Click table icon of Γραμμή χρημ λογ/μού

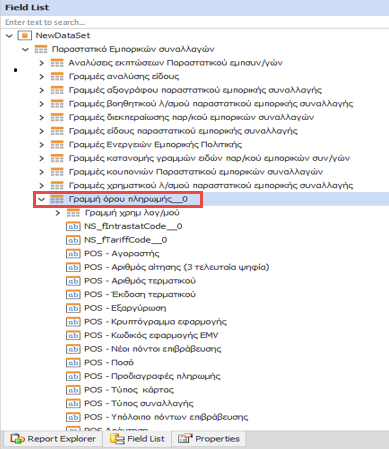tap(73, 213)
